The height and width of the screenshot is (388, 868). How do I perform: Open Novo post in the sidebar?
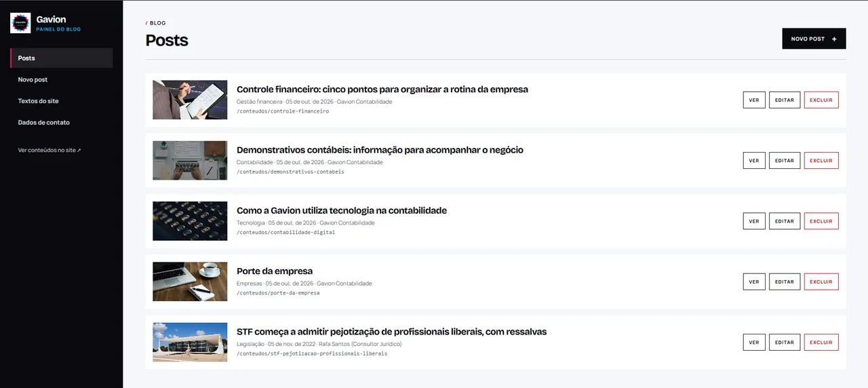(33, 79)
